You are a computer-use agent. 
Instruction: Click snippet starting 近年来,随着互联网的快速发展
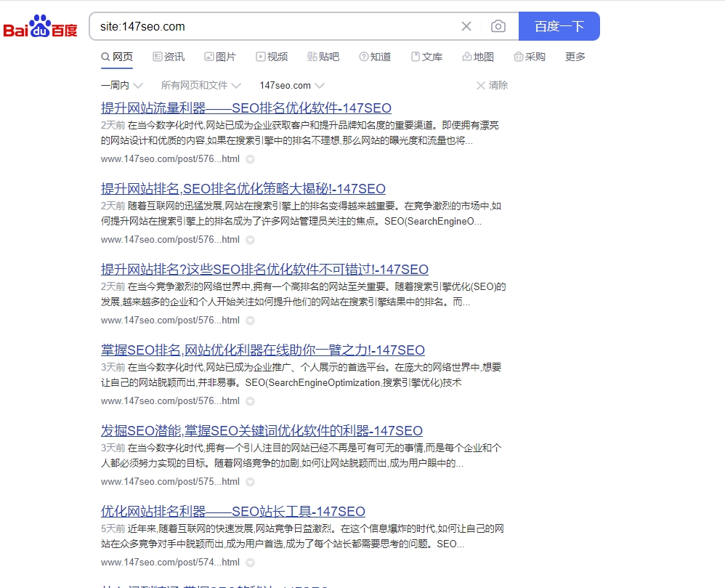[302, 536]
